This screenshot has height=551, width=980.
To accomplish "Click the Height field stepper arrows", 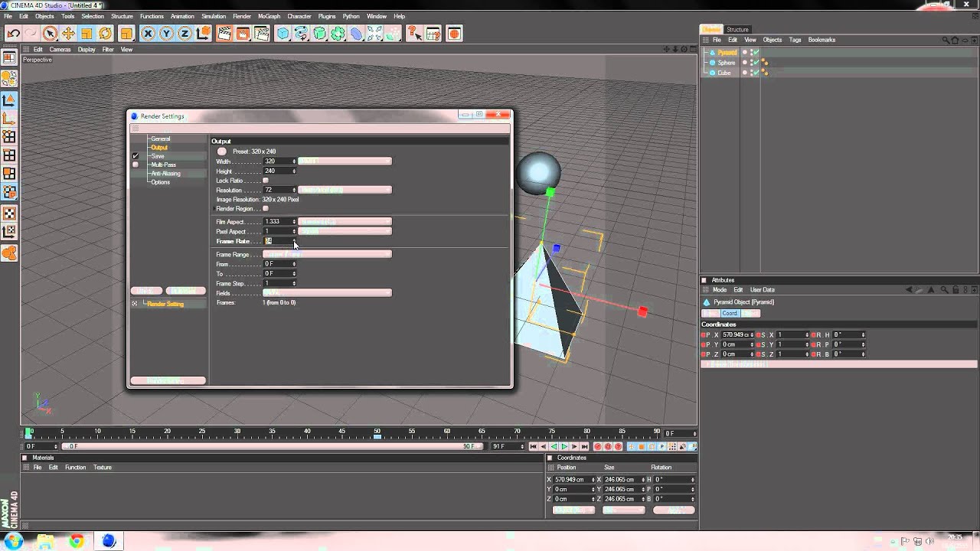I will (x=294, y=171).
